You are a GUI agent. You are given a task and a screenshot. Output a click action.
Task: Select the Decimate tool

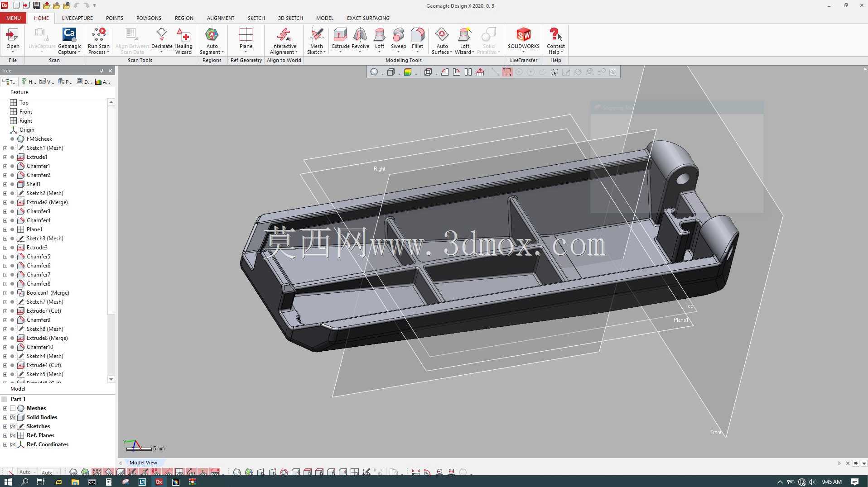[x=162, y=38]
